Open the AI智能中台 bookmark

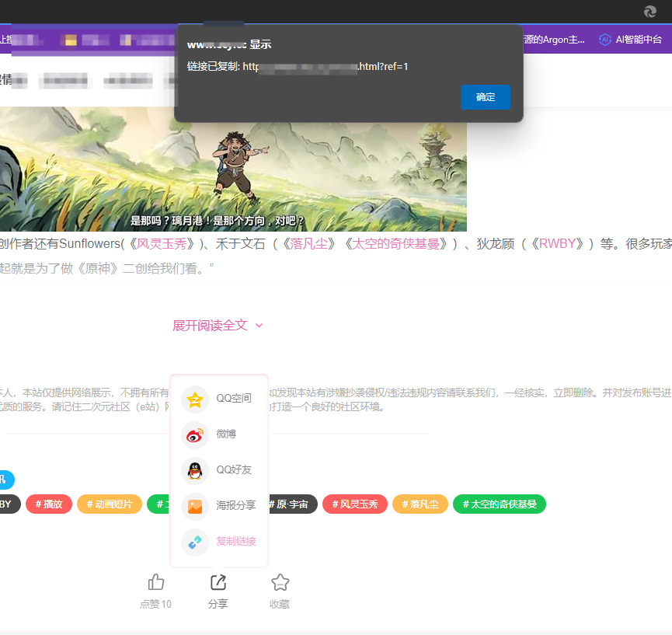[x=631, y=40]
